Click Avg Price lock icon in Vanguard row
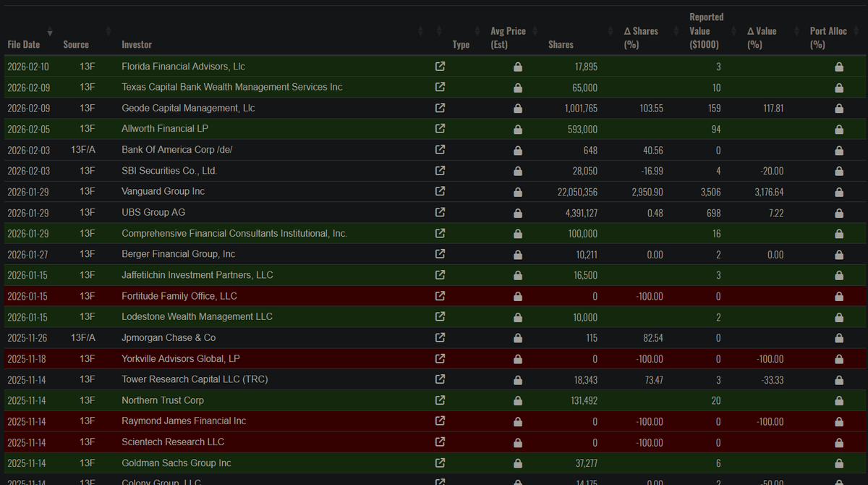The height and width of the screenshot is (485, 868). pos(518,192)
